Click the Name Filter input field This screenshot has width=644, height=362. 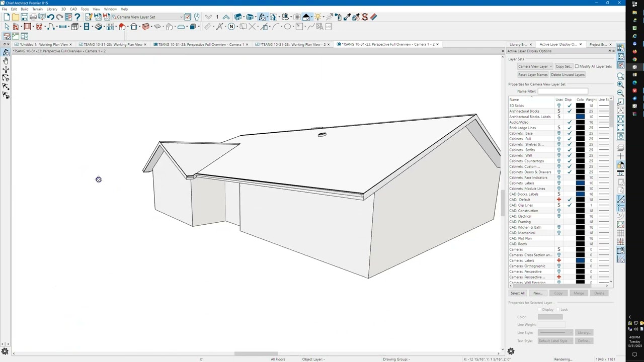[562, 91]
